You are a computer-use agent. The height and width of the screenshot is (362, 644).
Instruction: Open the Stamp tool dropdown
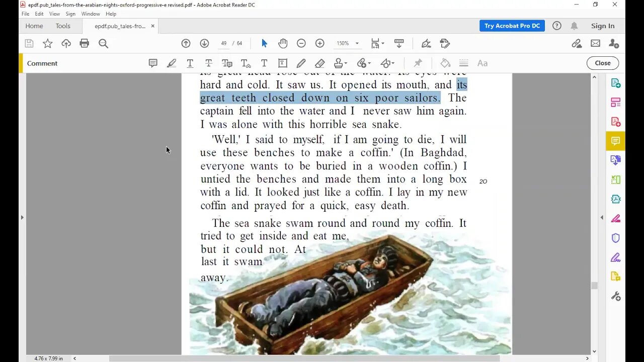[x=341, y=63]
